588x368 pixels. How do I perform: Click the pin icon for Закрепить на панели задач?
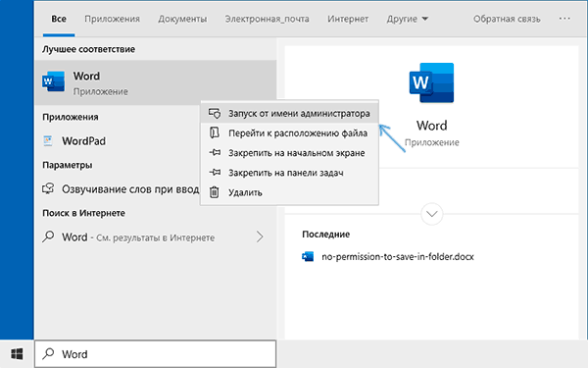point(215,173)
